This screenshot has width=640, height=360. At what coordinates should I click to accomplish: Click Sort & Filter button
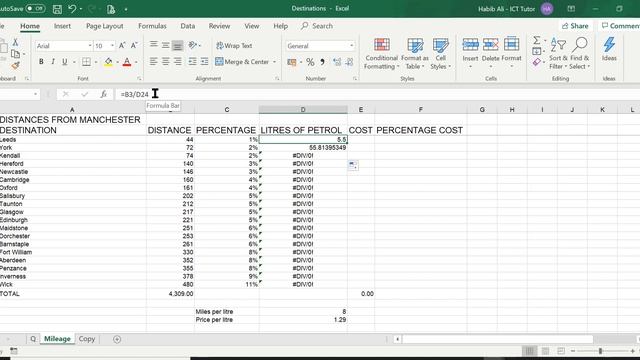[558, 53]
